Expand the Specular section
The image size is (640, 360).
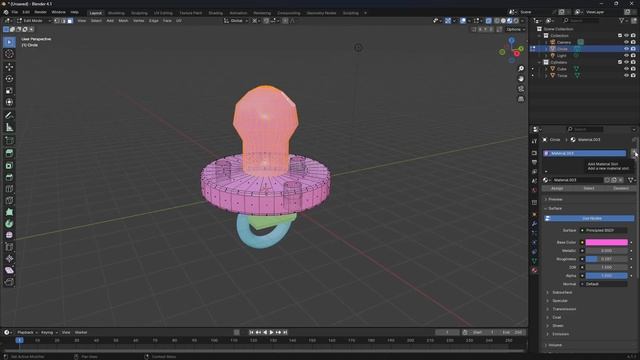point(560,301)
